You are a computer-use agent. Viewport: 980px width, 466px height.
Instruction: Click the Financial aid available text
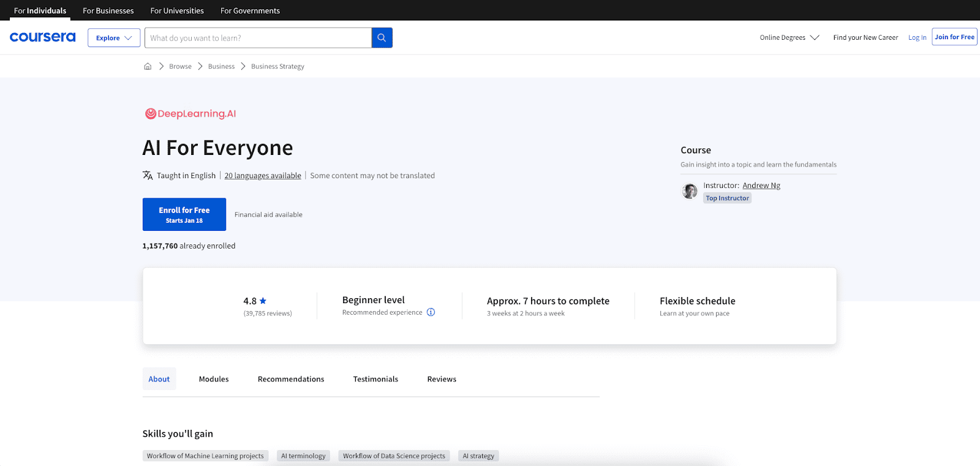tap(268, 214)
